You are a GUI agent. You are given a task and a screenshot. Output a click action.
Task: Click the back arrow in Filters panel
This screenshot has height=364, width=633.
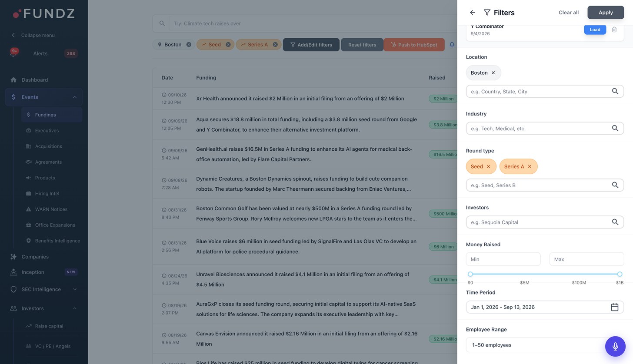click(x=472, y=13)
